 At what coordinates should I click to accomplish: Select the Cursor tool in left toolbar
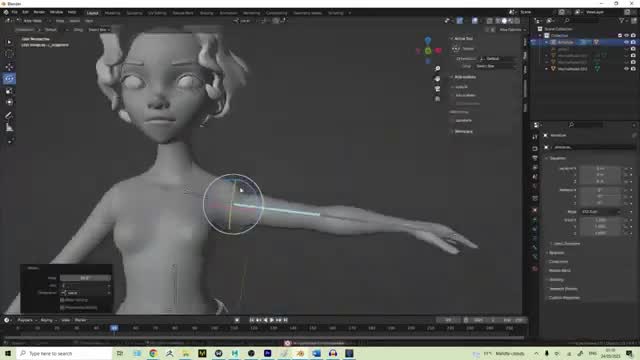(x=9, y=54)
